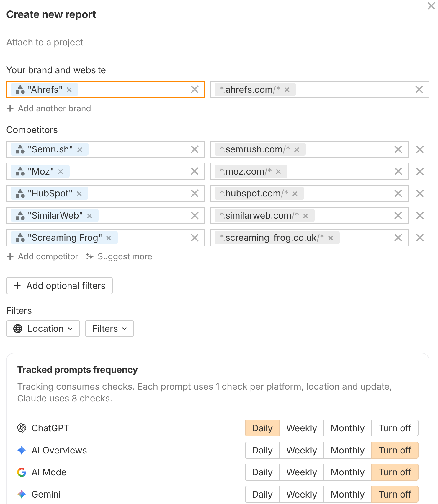Click the AI Overviews diamond icon

tap(22, 450)
